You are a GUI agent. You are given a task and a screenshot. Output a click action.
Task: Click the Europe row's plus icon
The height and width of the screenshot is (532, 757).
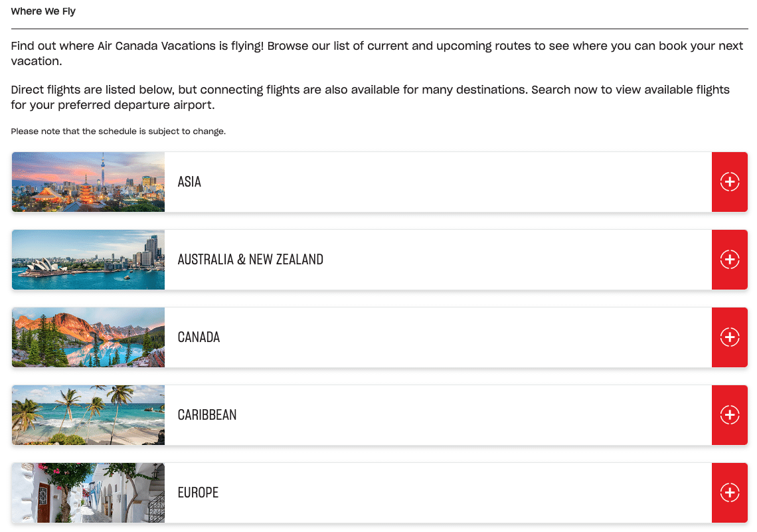729,493
